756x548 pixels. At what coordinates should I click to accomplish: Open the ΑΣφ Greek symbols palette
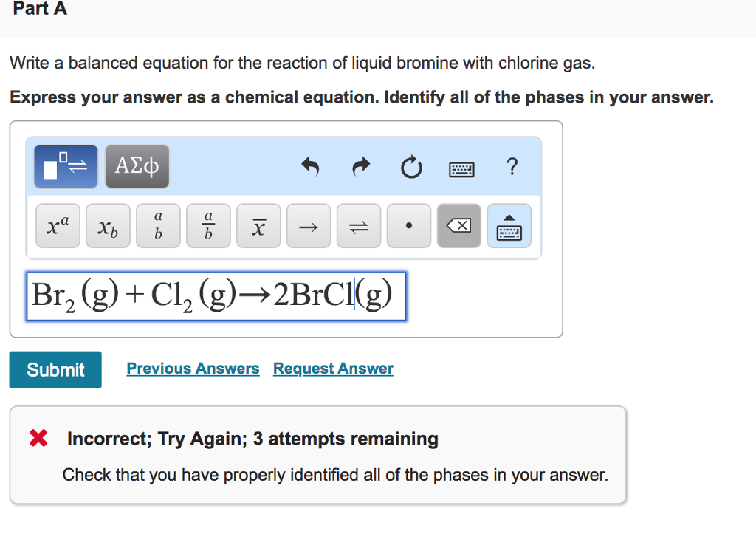[x=137, y=166]
